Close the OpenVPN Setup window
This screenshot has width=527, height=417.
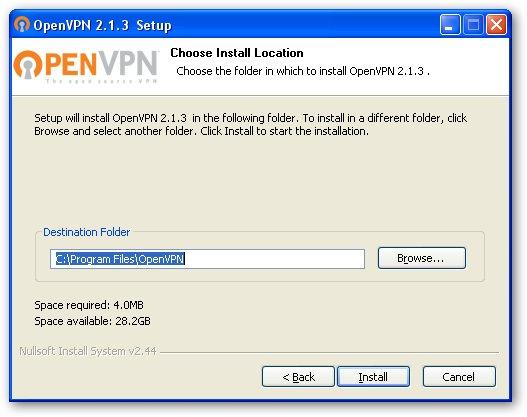click(x=496, y=25)
